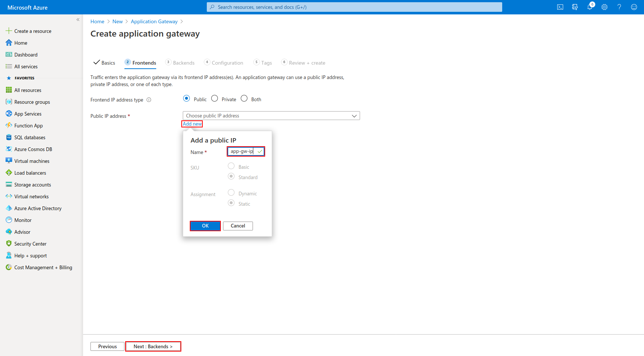
Task: Switch to the Tags tab
Action: [263, 63]
